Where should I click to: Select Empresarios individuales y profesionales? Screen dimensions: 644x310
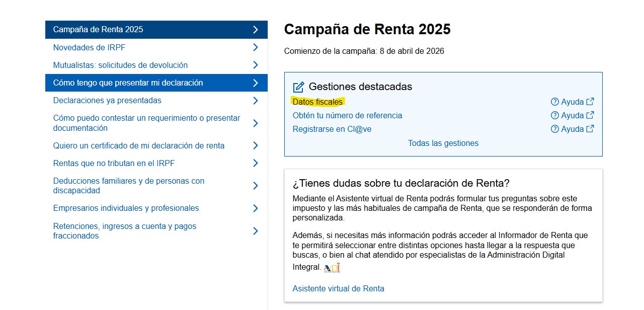pos(156,208)
